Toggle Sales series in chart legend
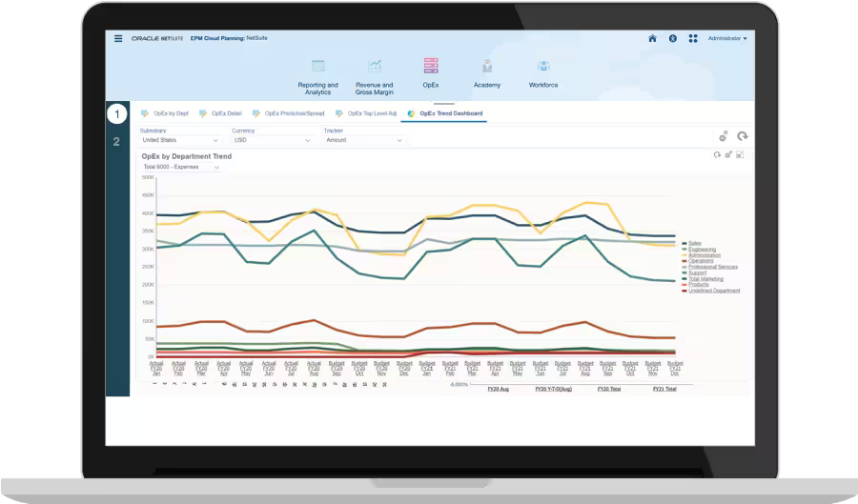This screenshot has height=504, width=858. [x=696, y=243]
